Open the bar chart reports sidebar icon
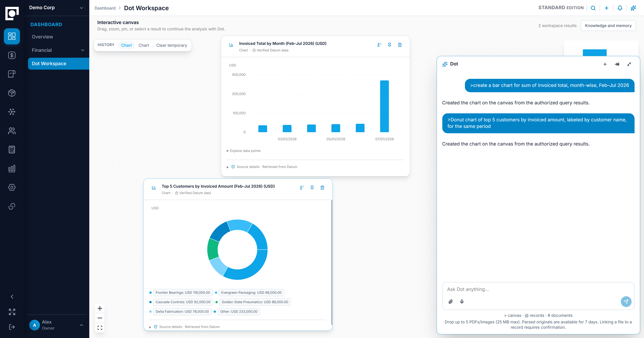This screenshot has width=644, height=338. pos(12,168)
